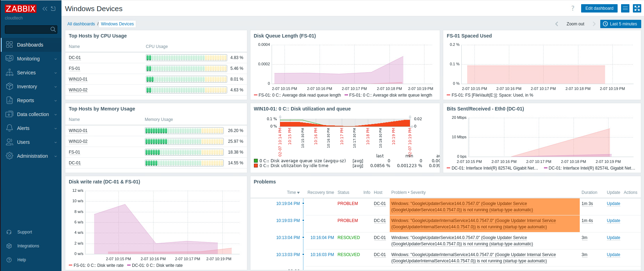
Task: Expand the Administration menu section
Action: 32,156
